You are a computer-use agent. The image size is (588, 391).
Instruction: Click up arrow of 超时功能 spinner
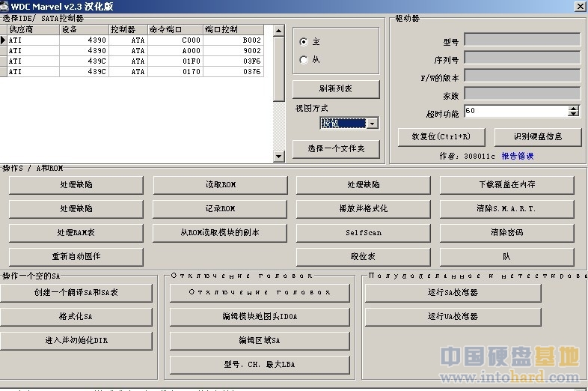(573, 108)
